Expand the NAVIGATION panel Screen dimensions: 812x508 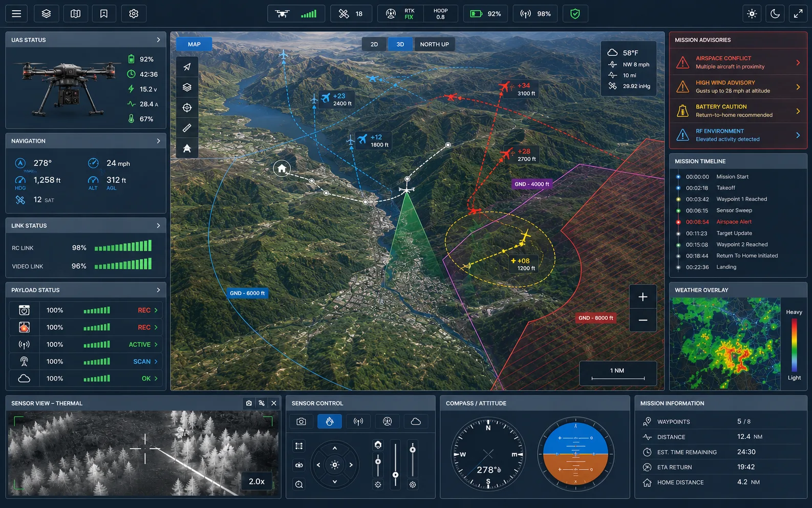click(158, 141)
